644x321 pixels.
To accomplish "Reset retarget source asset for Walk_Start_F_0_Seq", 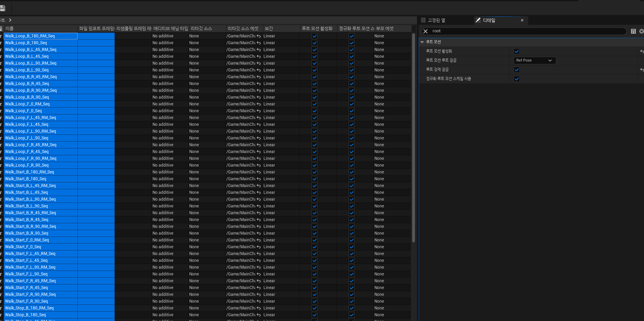I will pyautogui.click(x=259, y=247).
